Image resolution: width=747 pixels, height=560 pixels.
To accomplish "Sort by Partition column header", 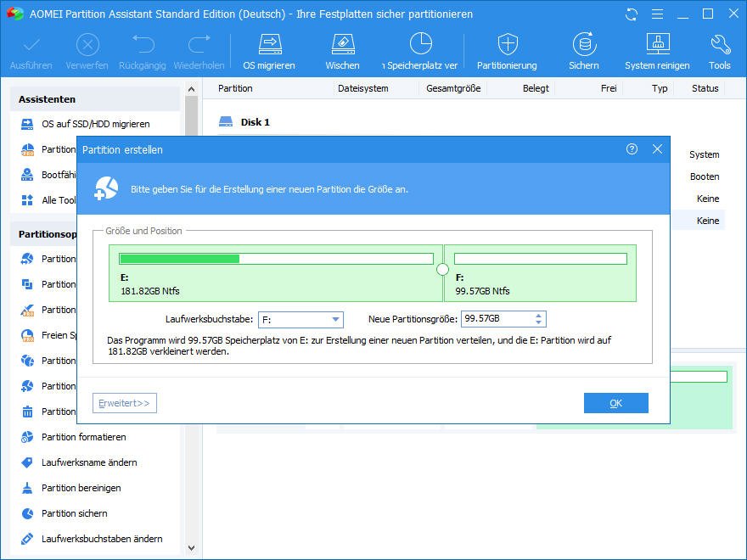I will (235, 88).
